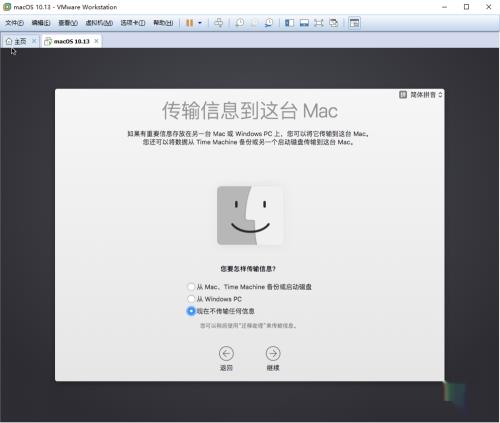Open the 编辑 (Edit) menu
The width and height of the screenshot is (500, 423).
41,23
